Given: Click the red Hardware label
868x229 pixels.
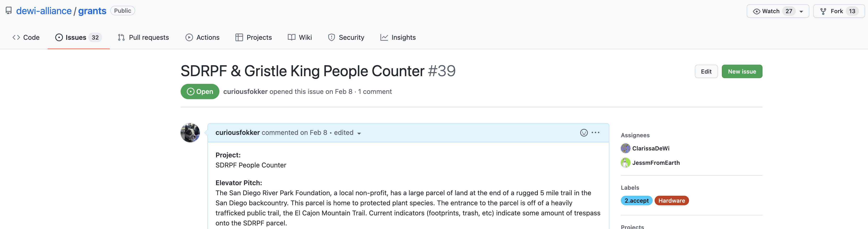Looking at the screenshot, I should (x=671, y=201).
